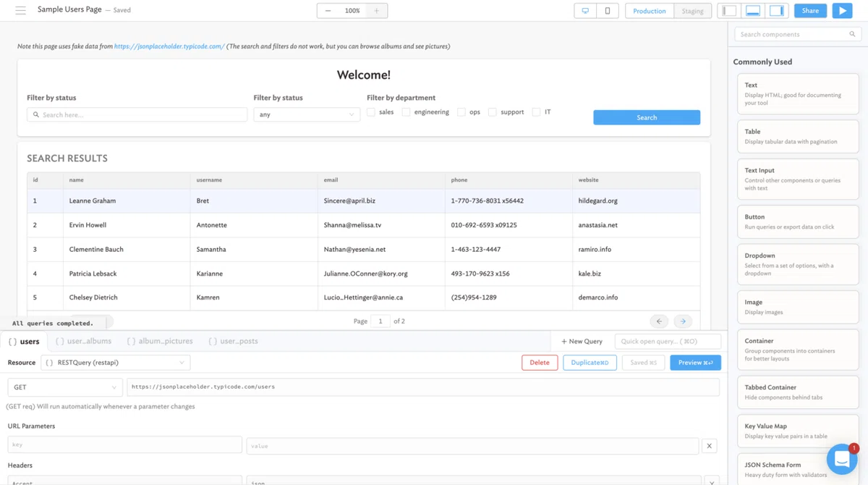Click the table page number box

click(380, 321)
